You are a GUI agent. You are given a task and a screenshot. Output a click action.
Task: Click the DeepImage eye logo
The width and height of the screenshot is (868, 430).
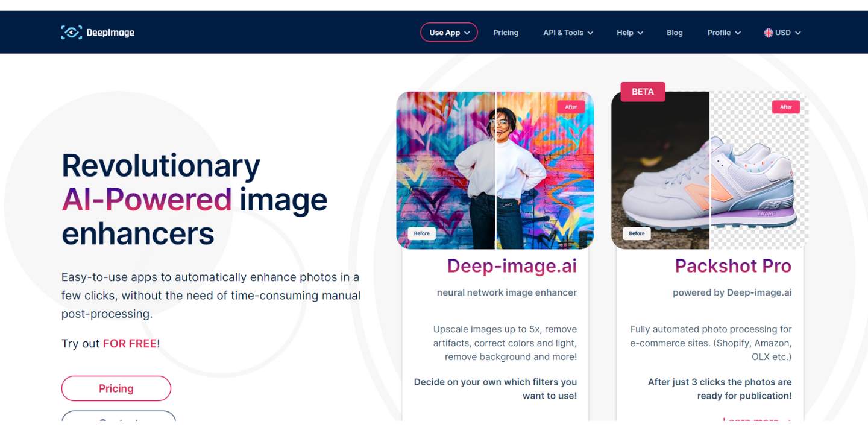[72, 33]
